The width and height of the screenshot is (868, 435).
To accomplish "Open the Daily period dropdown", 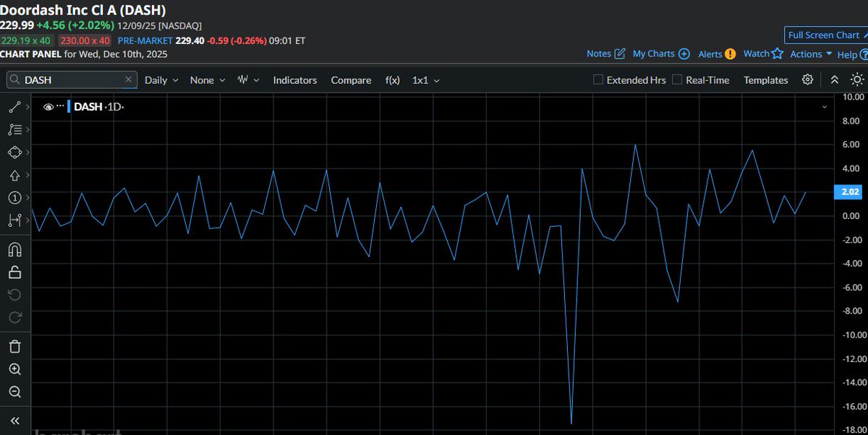I will click(x=161, y=80).
